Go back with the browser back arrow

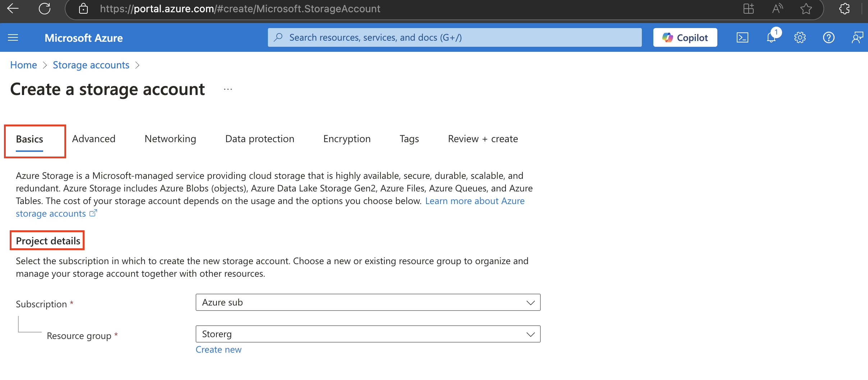click(x=13, y=9)
